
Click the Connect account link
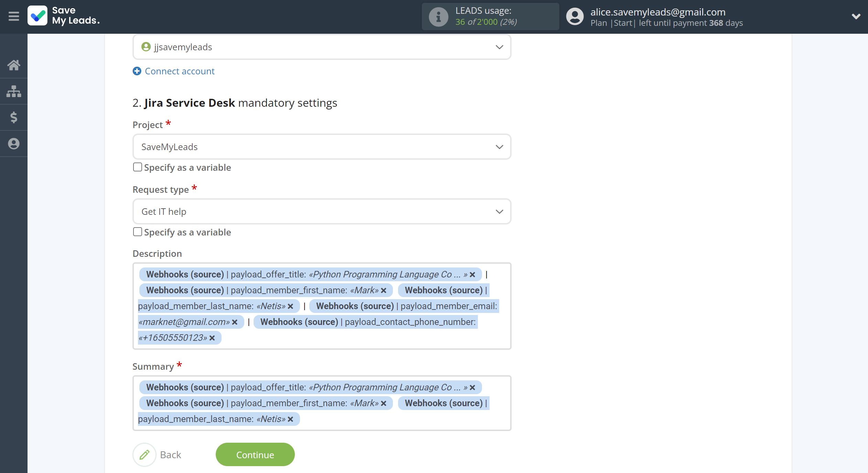click(180, 71)
